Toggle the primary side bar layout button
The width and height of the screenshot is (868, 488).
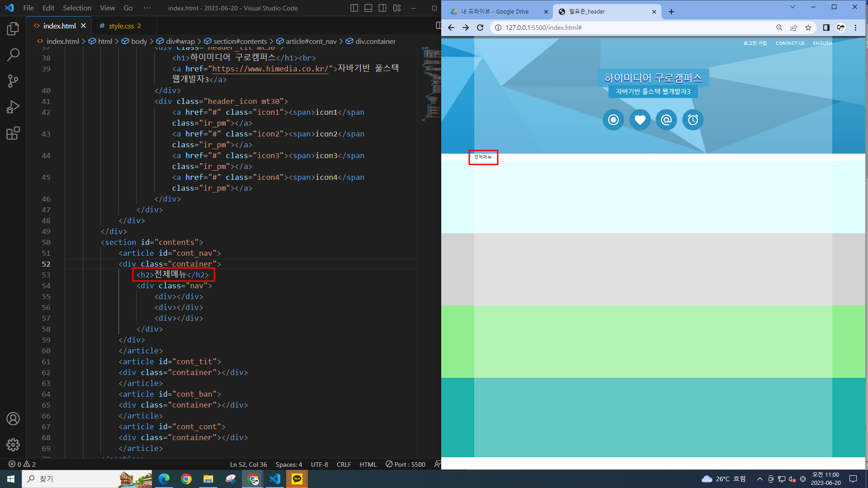coord(354,8)
